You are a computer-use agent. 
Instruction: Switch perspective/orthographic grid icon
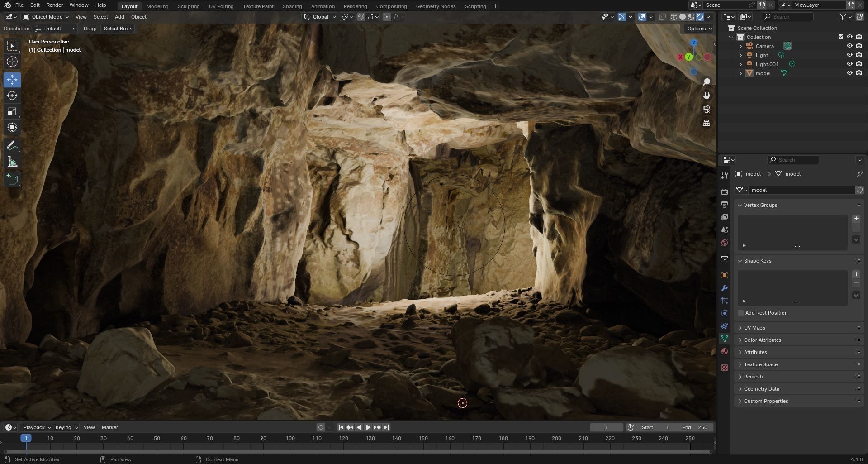pos(707,123)
